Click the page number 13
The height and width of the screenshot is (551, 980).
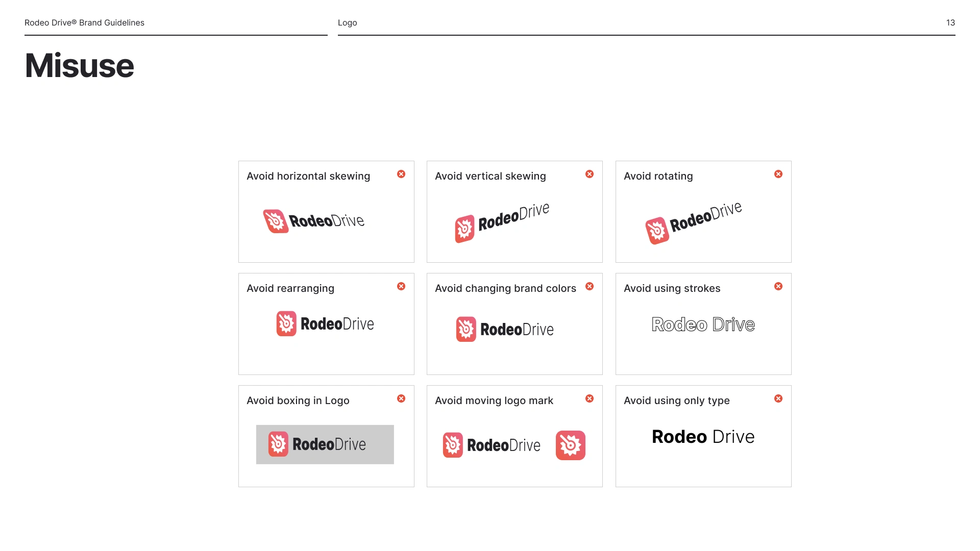point(950,23)
